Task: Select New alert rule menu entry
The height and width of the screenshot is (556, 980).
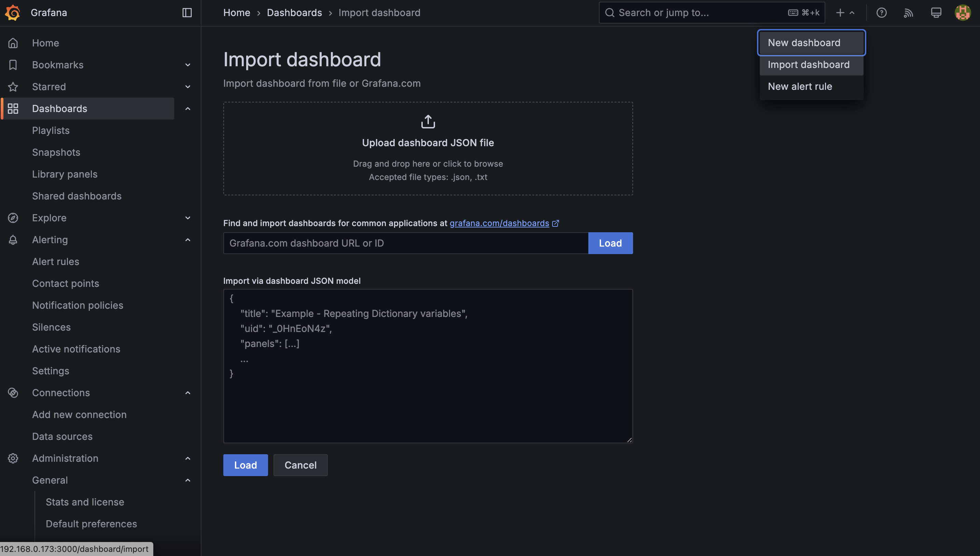Action: tap(799, 87)
